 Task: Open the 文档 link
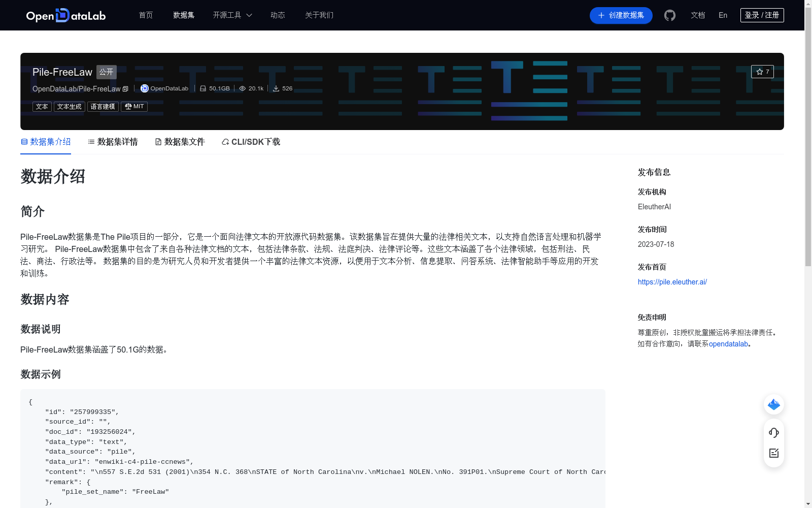tap(698, 15)
